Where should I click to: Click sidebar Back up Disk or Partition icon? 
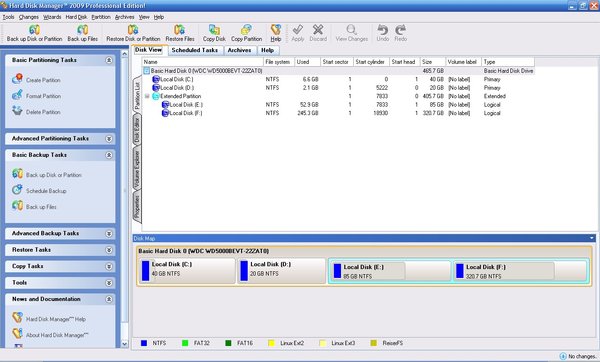(17, 174)
